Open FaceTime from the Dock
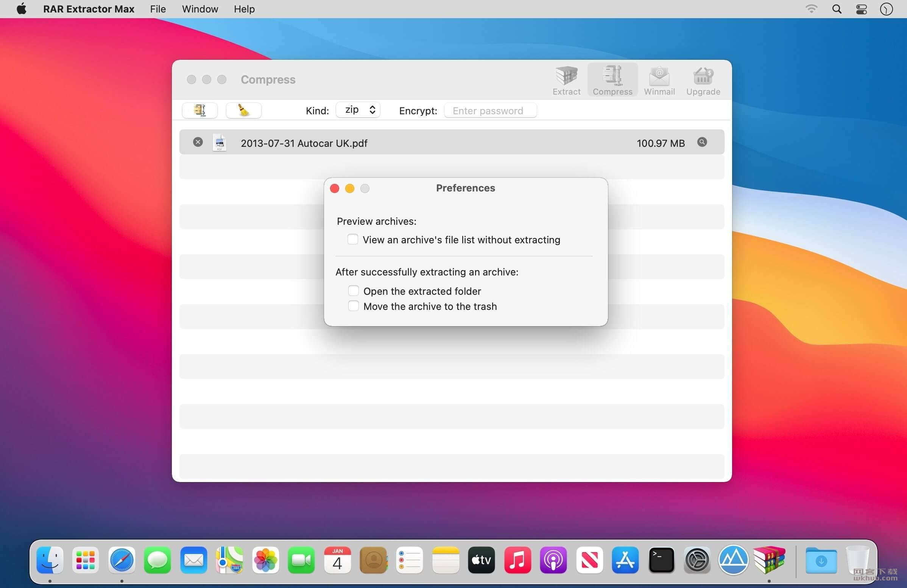 [301, 560]
